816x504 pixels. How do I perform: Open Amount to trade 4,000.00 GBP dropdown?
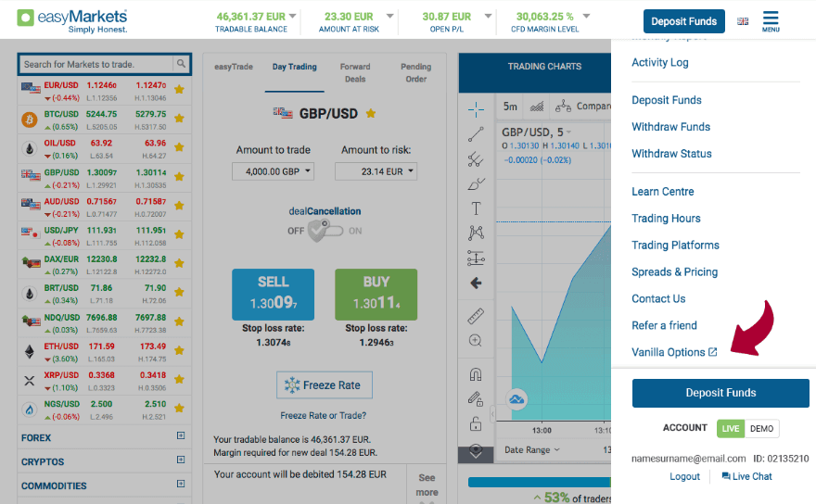point(274,171)
